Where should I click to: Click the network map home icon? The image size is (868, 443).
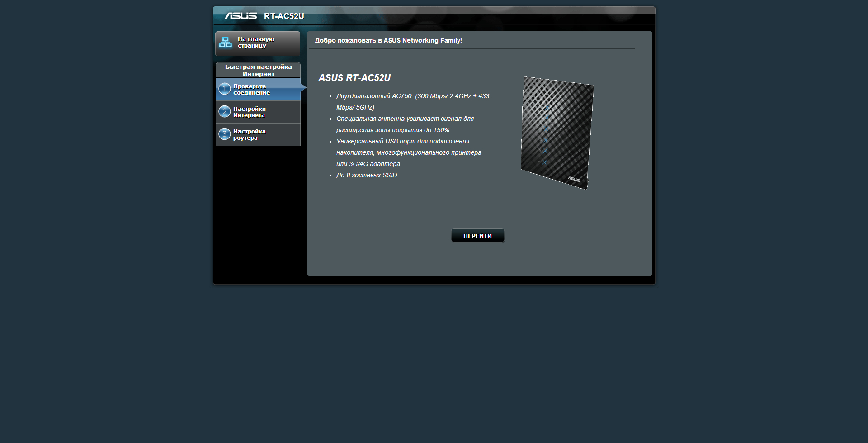225,43
